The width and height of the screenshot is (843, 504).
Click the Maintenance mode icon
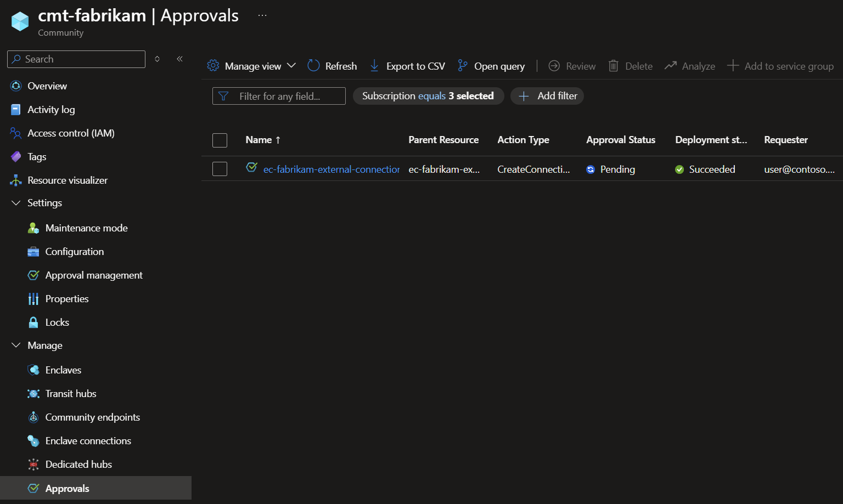point(33,228)
